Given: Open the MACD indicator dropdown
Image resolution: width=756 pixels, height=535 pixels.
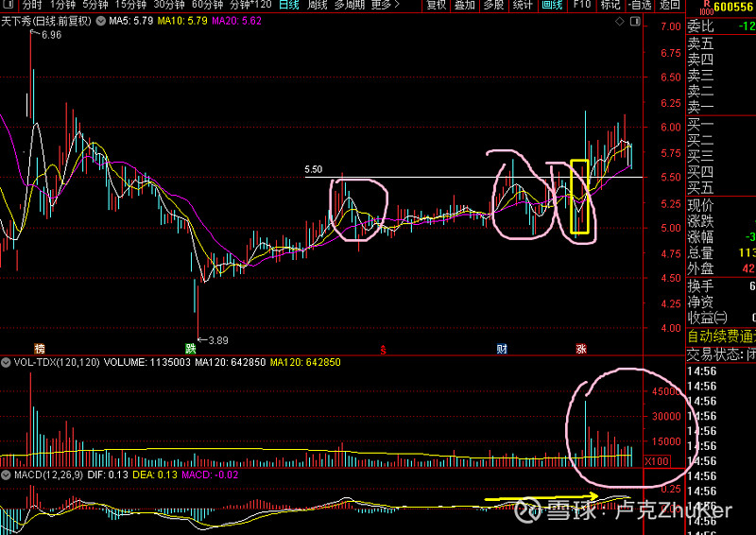Looking at the screenshot, I should pos(6,475).
